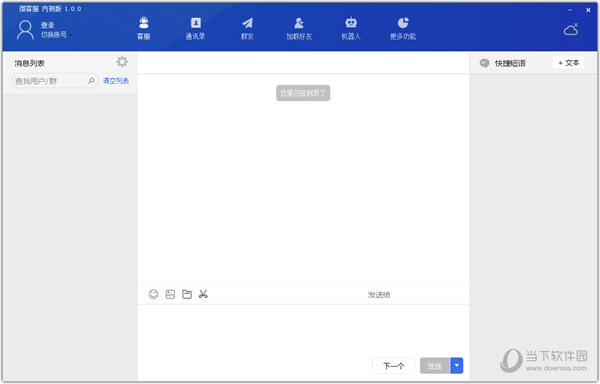The height and width of the screenshot is (384, 600).
Task: Open message list settings gear
Action: 122,62
